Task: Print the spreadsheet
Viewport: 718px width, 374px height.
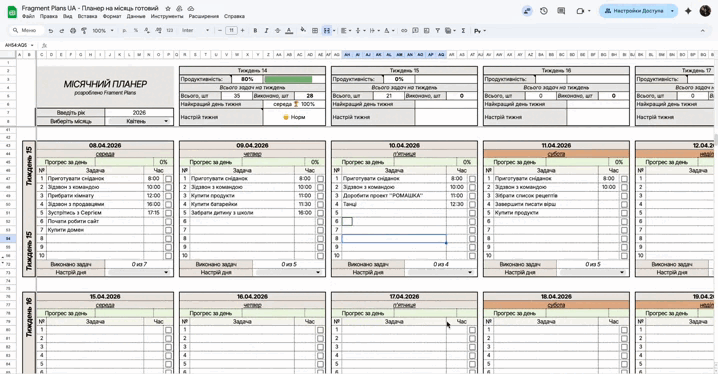Action: click(x=73, y=31)
